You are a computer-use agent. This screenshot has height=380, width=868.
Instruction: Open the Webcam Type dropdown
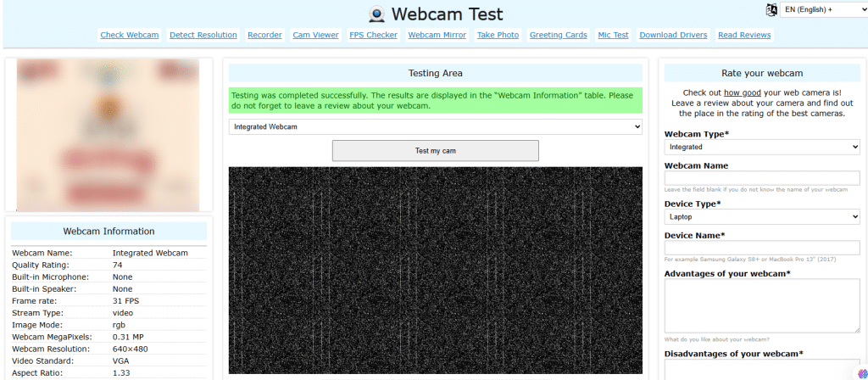[x=762, y=147]
